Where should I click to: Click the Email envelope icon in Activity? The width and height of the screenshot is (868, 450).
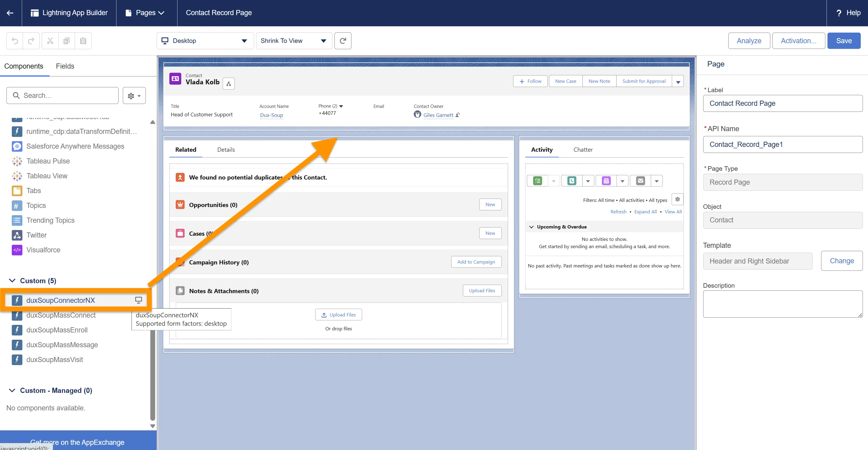click(x=640, y=181)
